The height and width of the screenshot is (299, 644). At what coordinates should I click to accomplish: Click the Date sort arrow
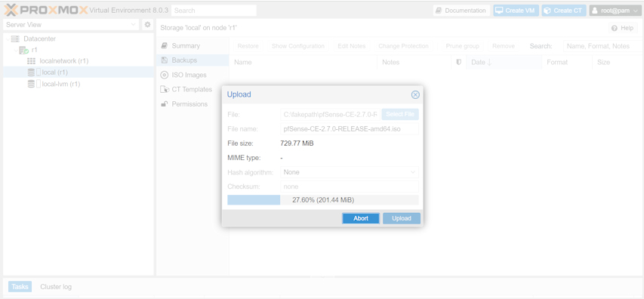(x=489, y=63)
